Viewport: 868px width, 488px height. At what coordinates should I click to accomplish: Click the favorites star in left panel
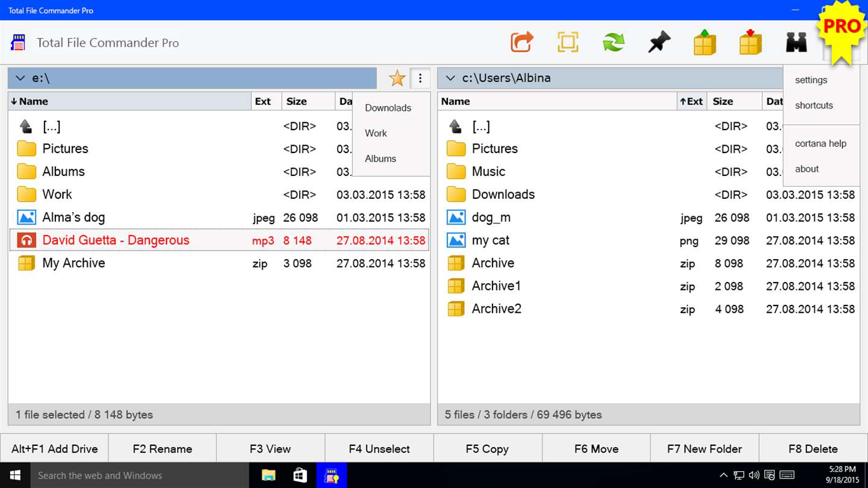click(x=397, y=78)
